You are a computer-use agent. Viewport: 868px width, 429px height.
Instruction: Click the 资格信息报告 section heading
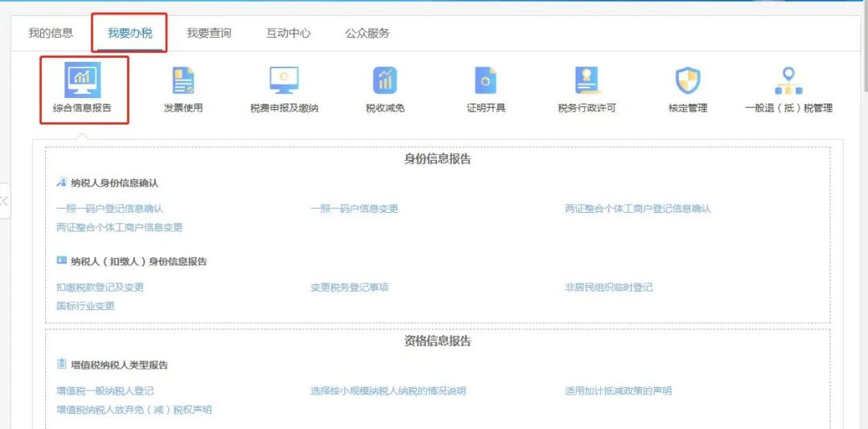[437, 341]
